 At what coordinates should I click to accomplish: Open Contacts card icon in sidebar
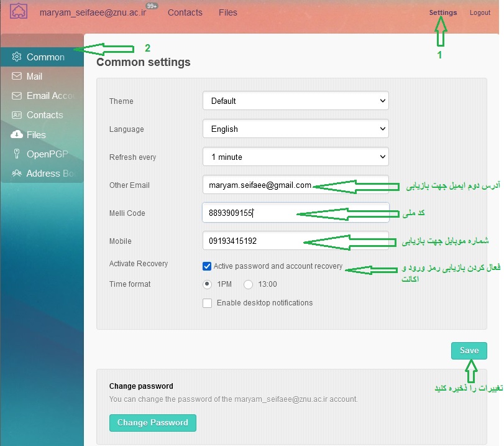[x=17, y=115]
